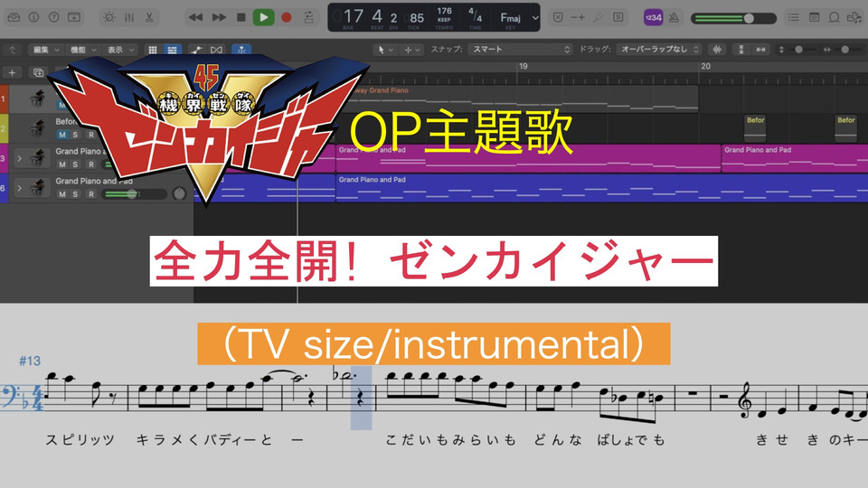The image size is (868, 488).
Task: Duplicate track with the plus-layers icon
Action: [38, 72]
